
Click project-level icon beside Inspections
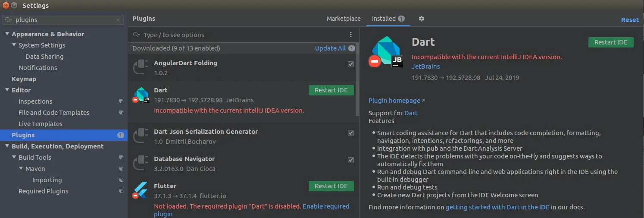coord(121,101)
